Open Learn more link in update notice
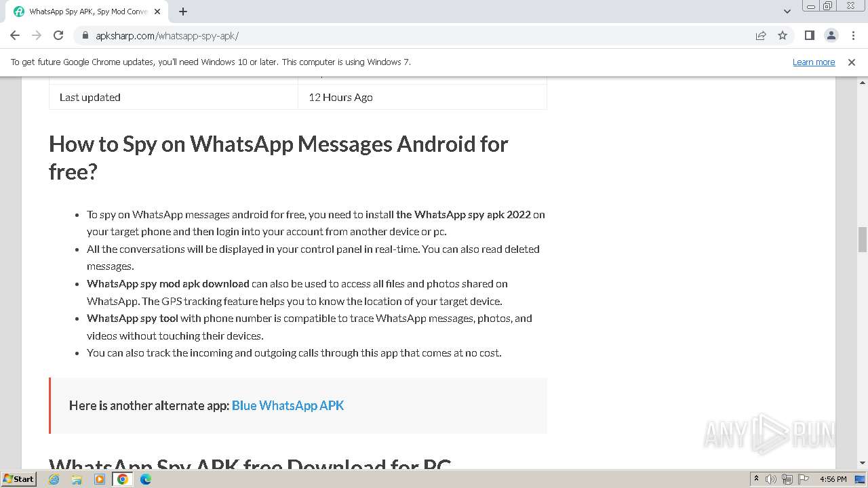The height and width of the screenshot is (488, 868). click(x=814, y=62)
